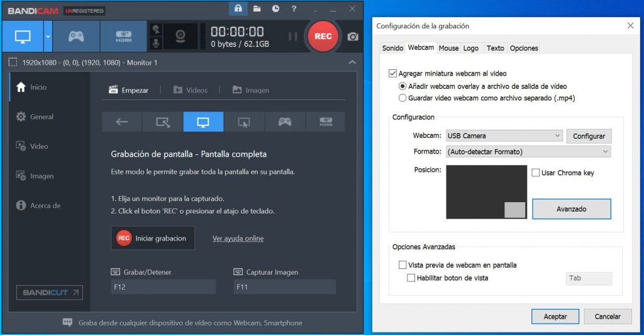The image size is (644, 335).
Task: Switch to Empezar tab
Action: tap(128, 90)
